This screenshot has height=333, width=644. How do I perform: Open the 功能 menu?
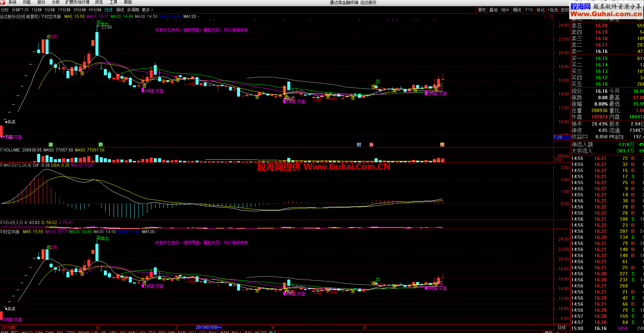27,2
